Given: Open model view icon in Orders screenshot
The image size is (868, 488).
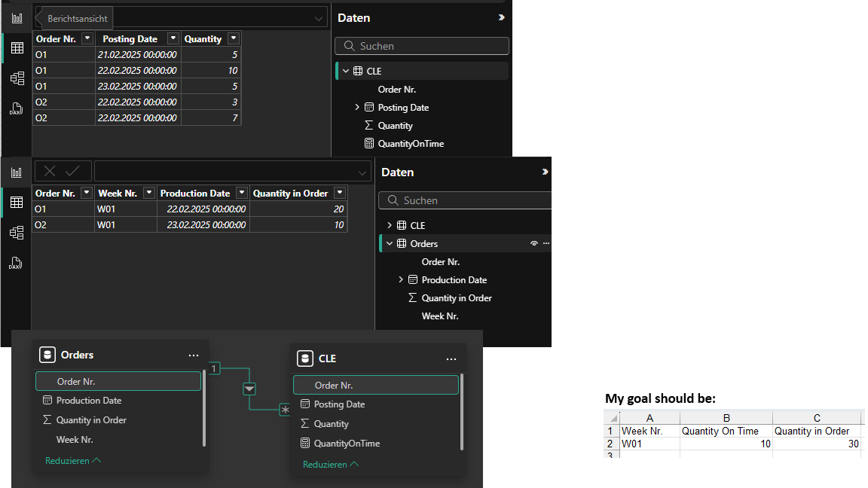Looking at the screenshot, I should (17, 233).
